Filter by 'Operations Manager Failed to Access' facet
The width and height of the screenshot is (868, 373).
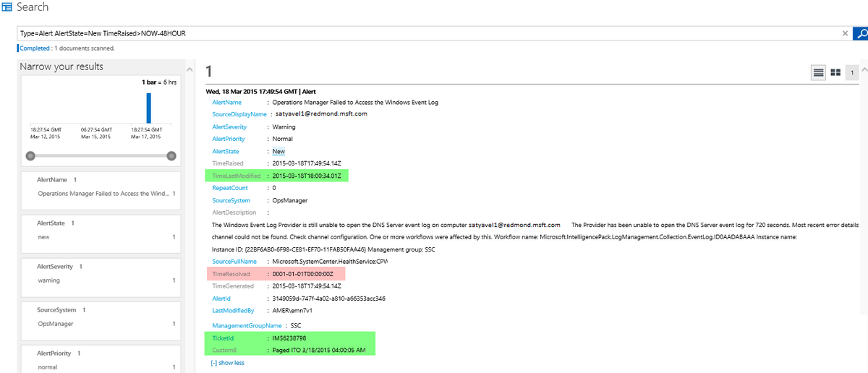point(103,194)
